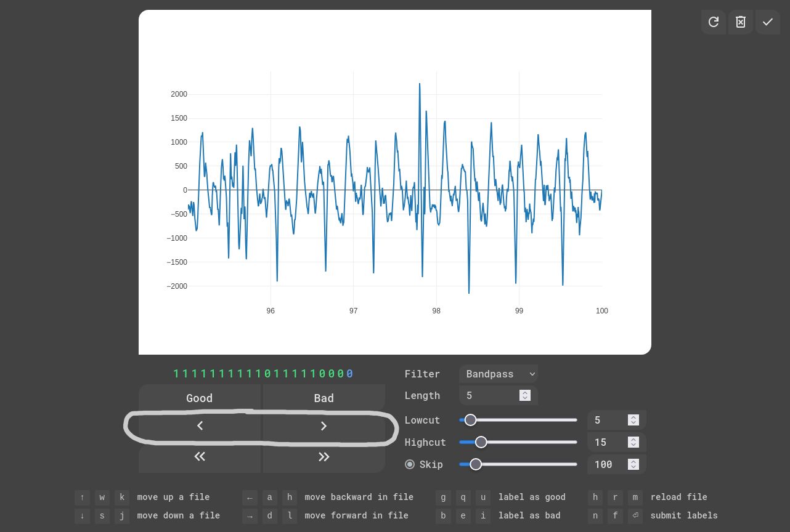790x532 pixels.
Task: Click the blue current label digit in the sequence
Action: [x=350, y=374]
